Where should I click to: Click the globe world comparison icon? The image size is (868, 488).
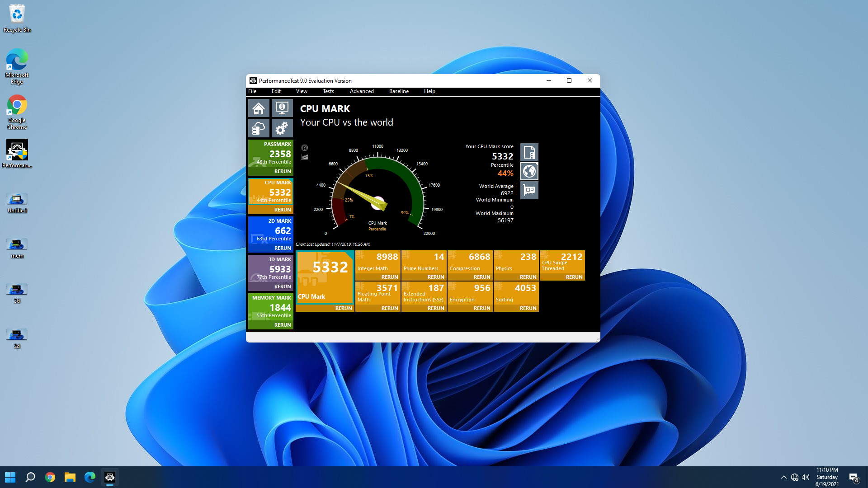coord(529,171)
